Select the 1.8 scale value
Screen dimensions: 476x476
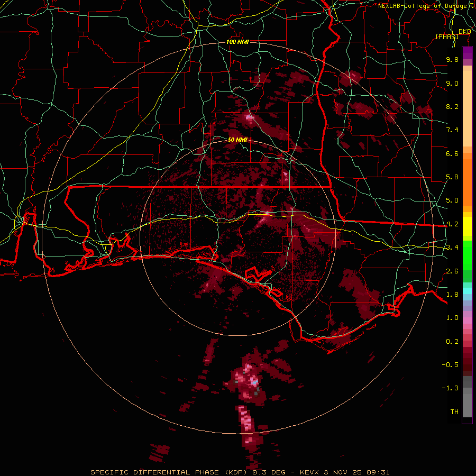tap(452, 295)
